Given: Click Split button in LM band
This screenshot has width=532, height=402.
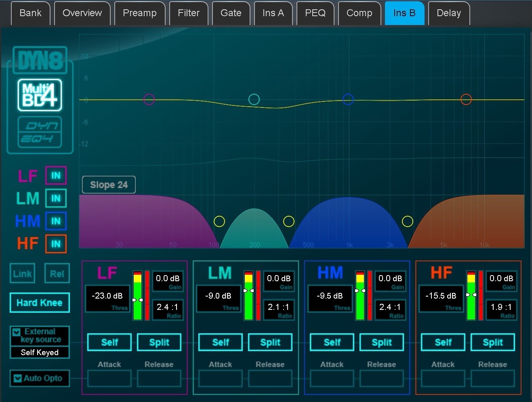Looking at the screenshot, I should pos(270,342).
